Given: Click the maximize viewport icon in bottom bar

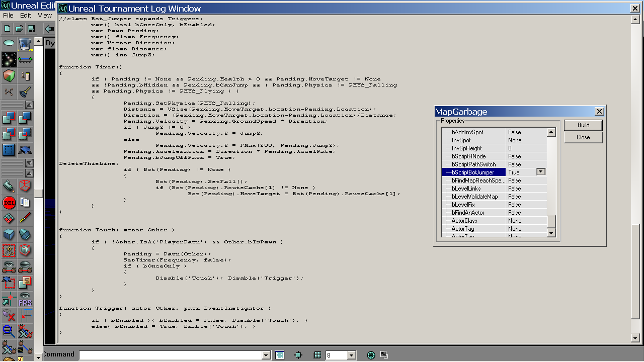Looking at the screenshot, I should click(384, 355).
